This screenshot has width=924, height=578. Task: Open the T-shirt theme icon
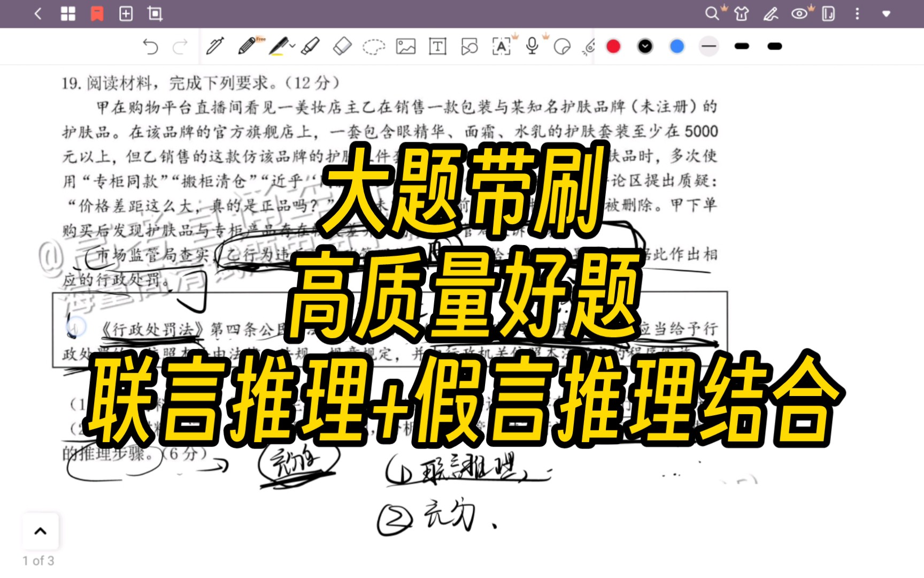click(x=741, y=14)
